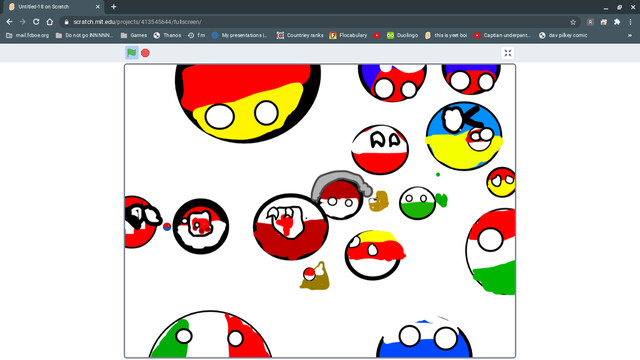Open a new browser tab
The image size is (640, 360).
click(x=113, y=7)
